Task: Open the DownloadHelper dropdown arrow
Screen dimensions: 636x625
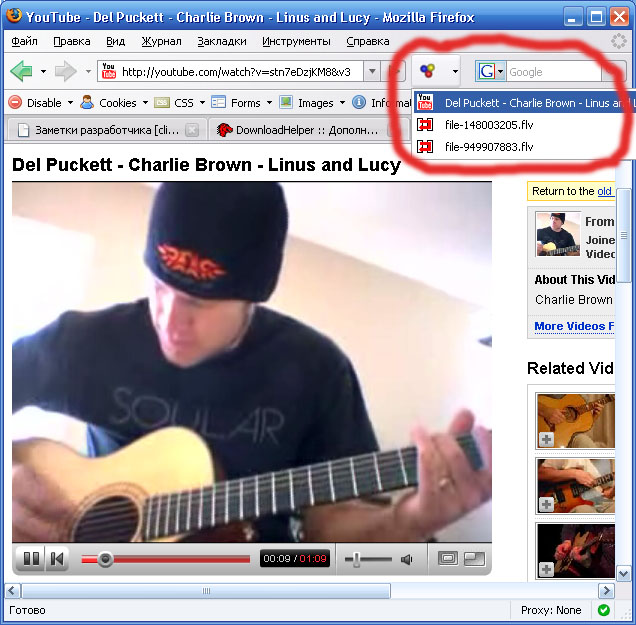Action: 454,71
